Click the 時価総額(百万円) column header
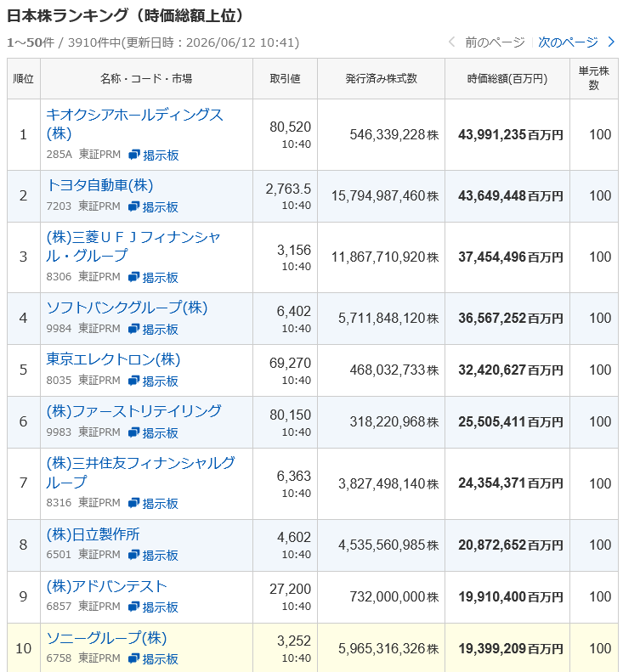623x672 pixels. (x=507, y=78)
